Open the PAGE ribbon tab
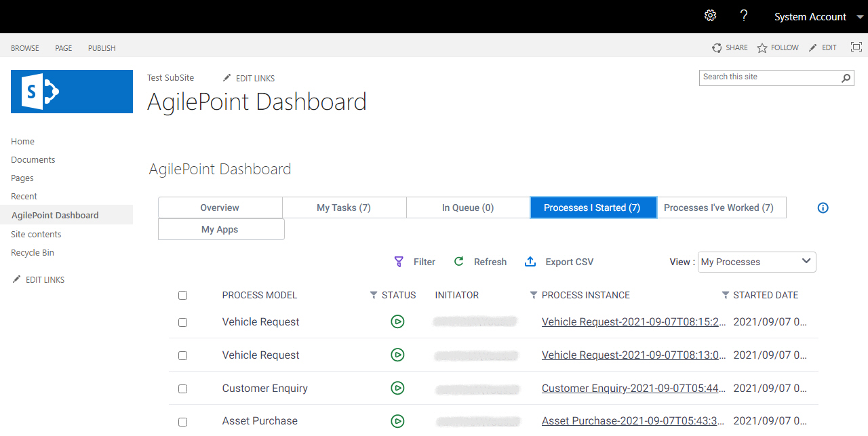The height and width of the screenshot is (436, 868). pos(64,48)
